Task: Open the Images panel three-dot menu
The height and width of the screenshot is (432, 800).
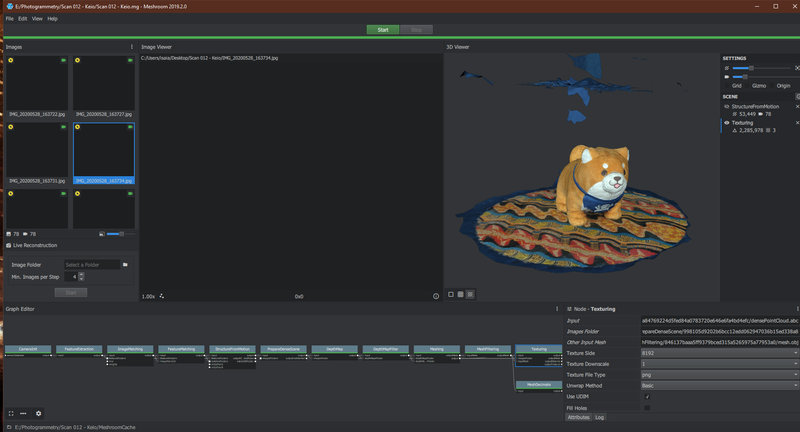Action: pos(132,46)
